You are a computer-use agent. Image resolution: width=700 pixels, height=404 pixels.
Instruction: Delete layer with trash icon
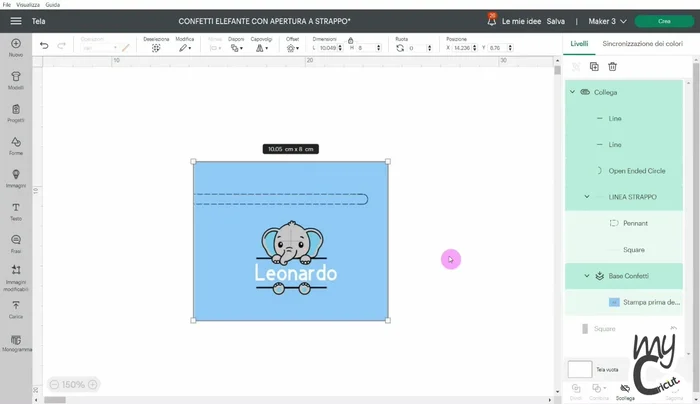613,66
